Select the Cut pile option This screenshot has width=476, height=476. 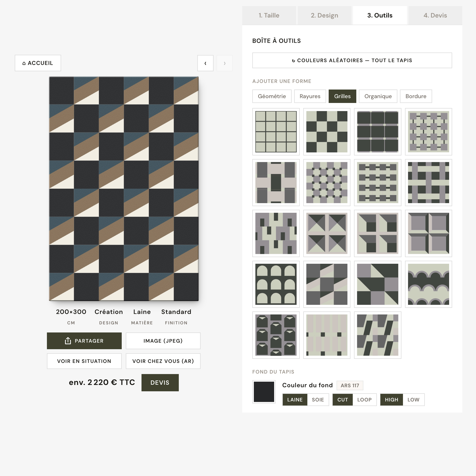(343, 400)
